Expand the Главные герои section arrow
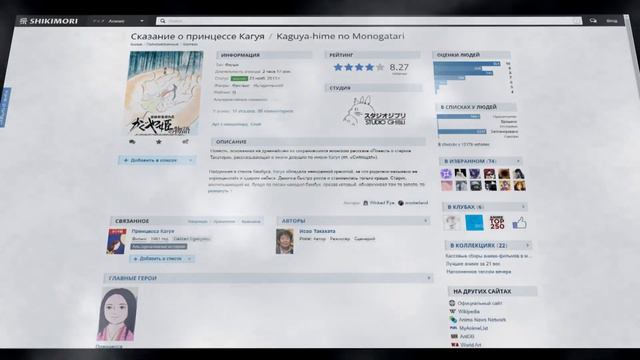The width and height of the screenshot is (640, 360). pos(429,278)
